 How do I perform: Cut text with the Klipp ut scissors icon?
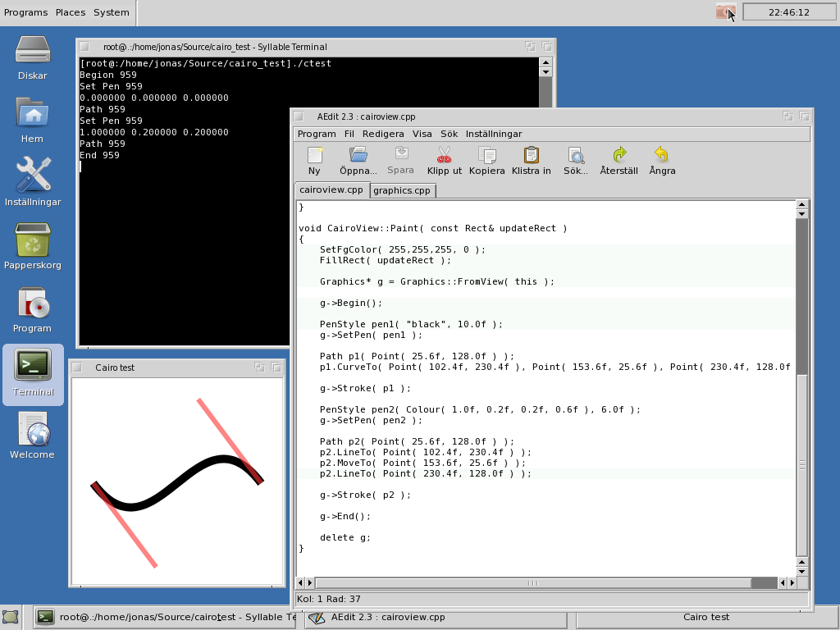(x=444, y=155)
